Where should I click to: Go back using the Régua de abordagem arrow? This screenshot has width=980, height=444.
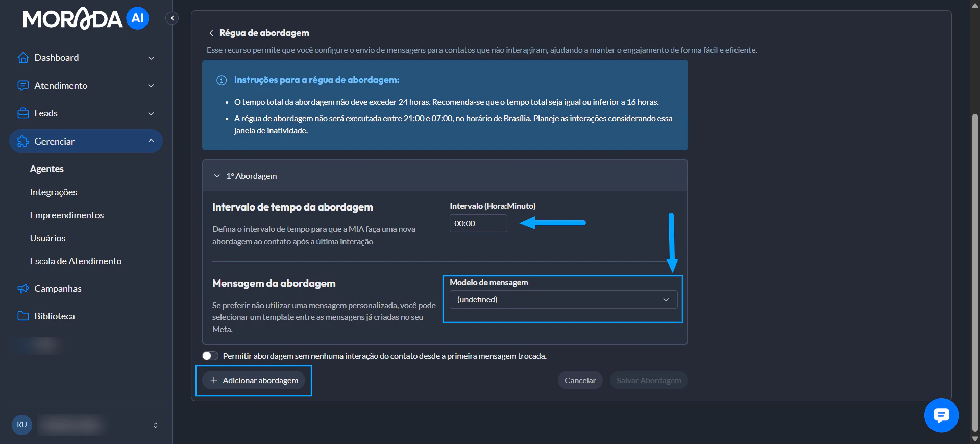[x=211, y=33]
